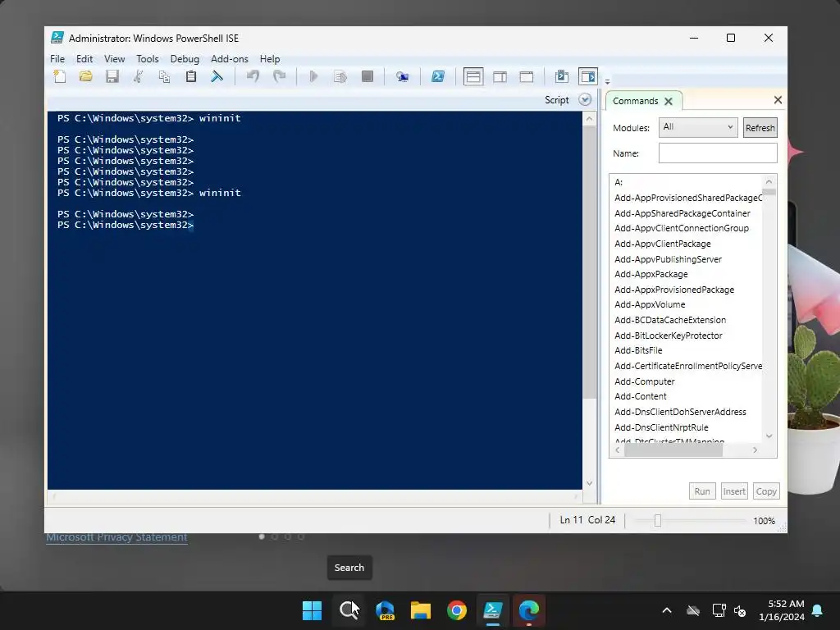Adjust the zoom slider thumb at 100%
This screenshot has width=840, height=630.
(658, 520)
